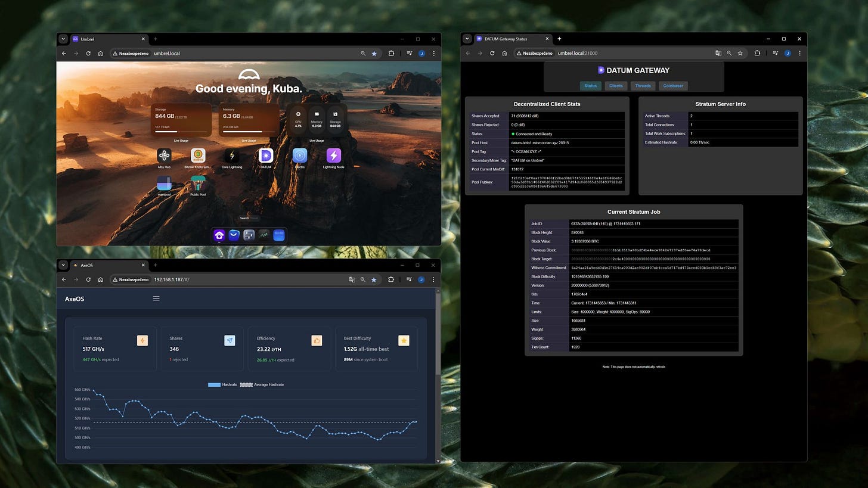Click the Best Difficulty star icon
The image size is (868, 488).
404,340
